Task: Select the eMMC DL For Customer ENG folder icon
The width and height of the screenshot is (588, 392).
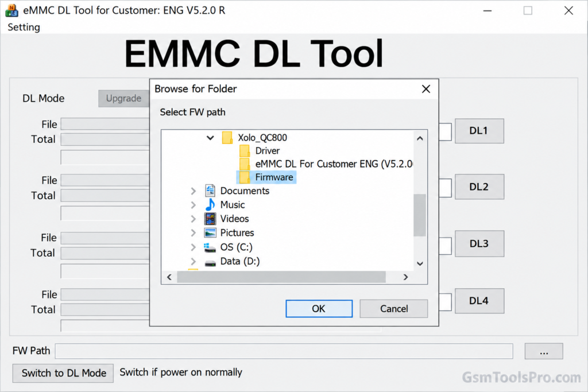Action: tap(245, 164)
